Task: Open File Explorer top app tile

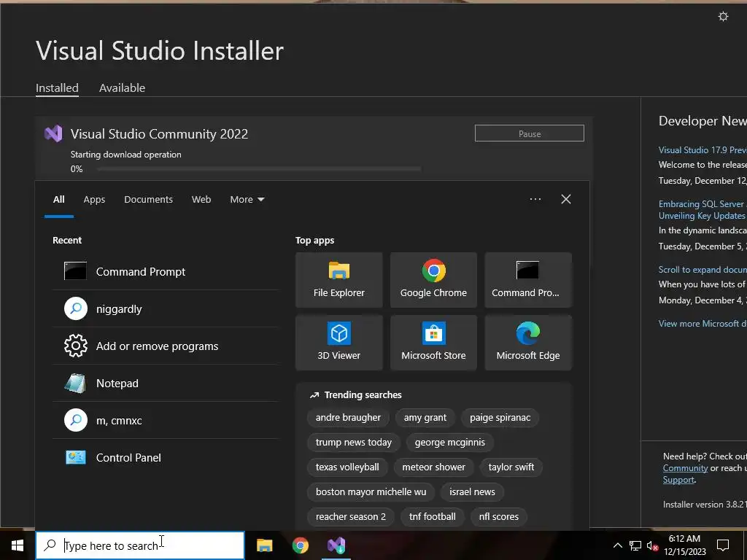Action: coord(338,280)
